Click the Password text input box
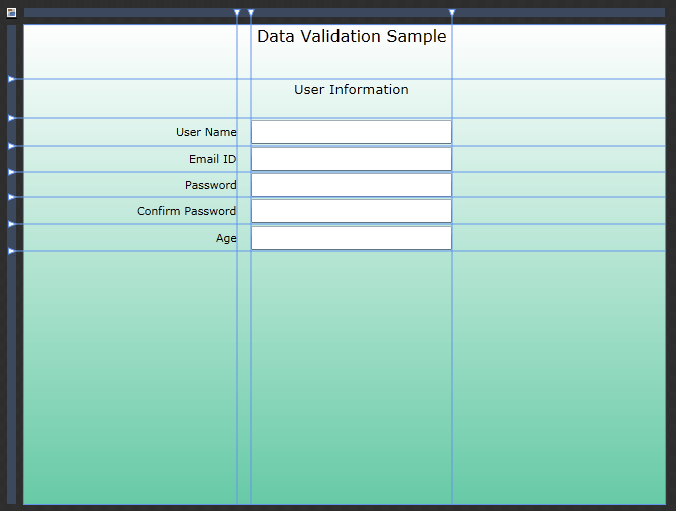The height and width of the screenshot is (511, 676). [351, 185]
